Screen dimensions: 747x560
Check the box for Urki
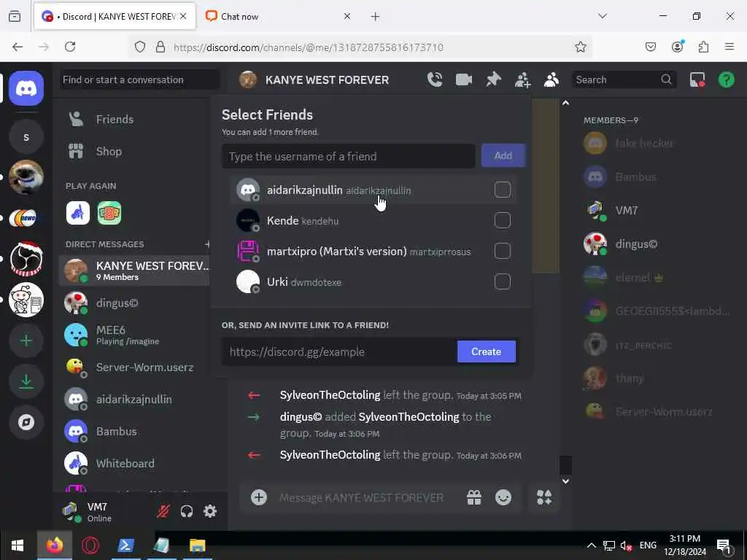tap(502, 281)
